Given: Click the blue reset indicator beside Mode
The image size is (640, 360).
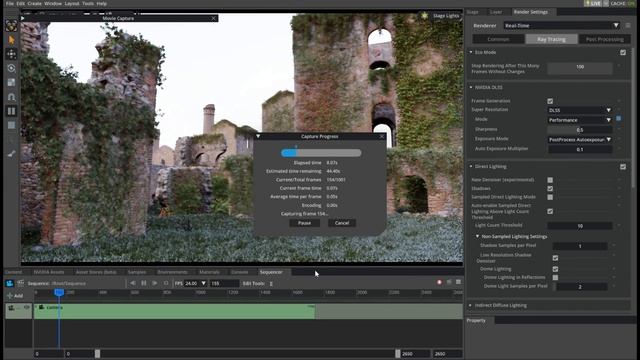Looking at the screenshot, I should [x=618, y=119].
